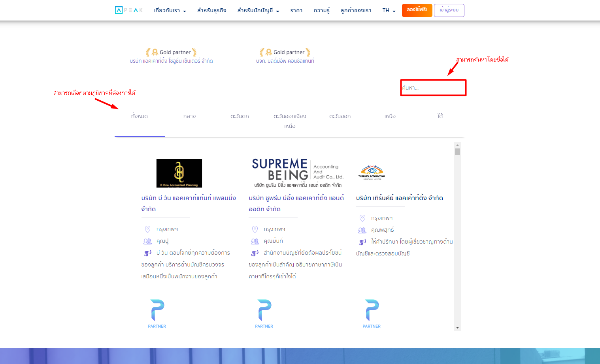The height and width of the screenshot is (364, 600).
Task: Click partner list scrollbar up arrow
Action: point(457,145)
